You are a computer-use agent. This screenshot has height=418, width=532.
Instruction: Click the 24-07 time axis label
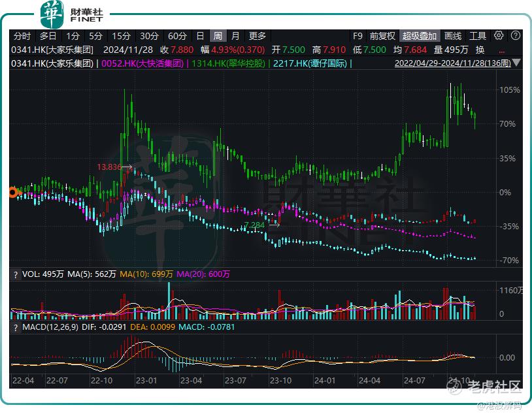414,380
